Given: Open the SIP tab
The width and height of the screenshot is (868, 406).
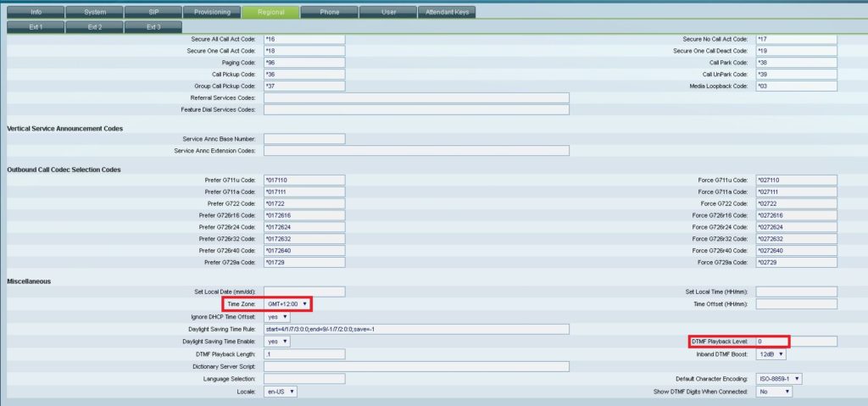Looking at the screenshot, I should tap(153, 13).
